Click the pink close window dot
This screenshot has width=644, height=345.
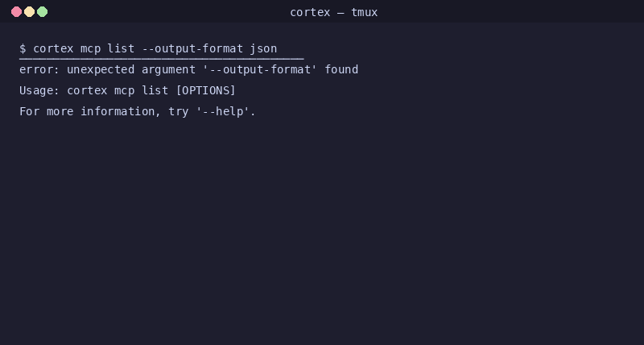pos(16,12)
